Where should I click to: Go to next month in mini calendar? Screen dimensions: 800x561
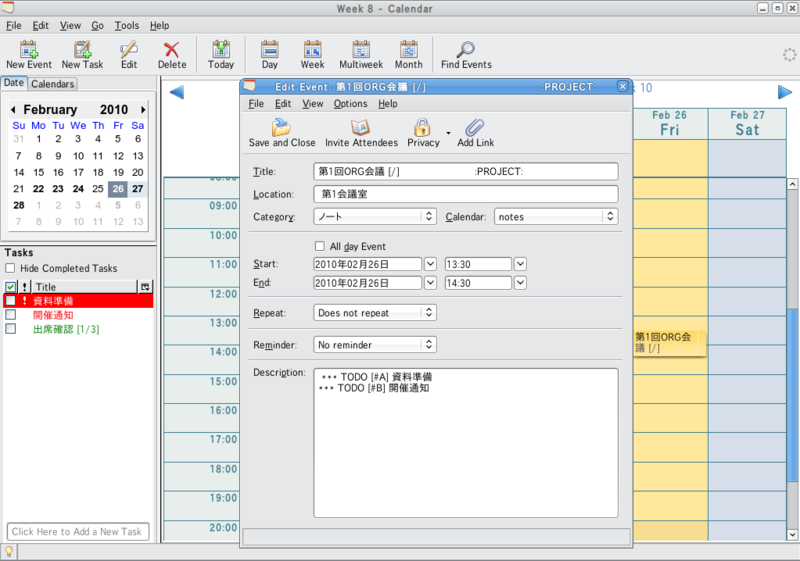click(143, 110)
